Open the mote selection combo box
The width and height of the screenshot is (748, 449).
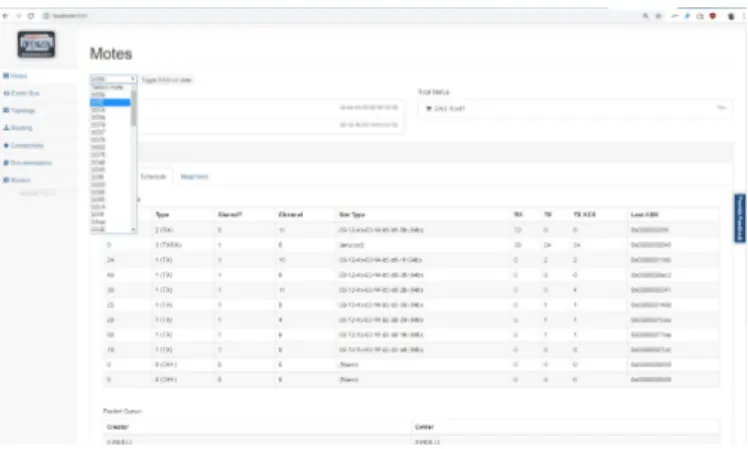pyautogui.click(x=114, y=79)
